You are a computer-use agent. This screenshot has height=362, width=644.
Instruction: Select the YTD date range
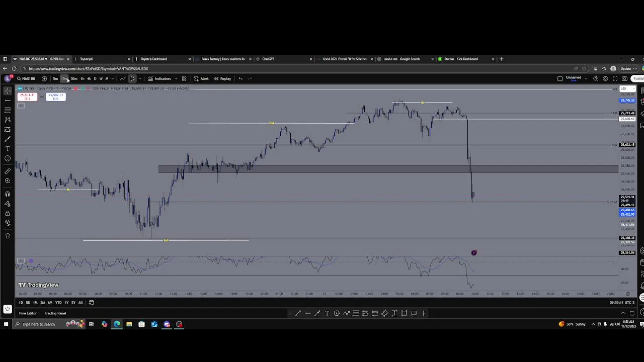pyautogui.click(x=58, y=303)
